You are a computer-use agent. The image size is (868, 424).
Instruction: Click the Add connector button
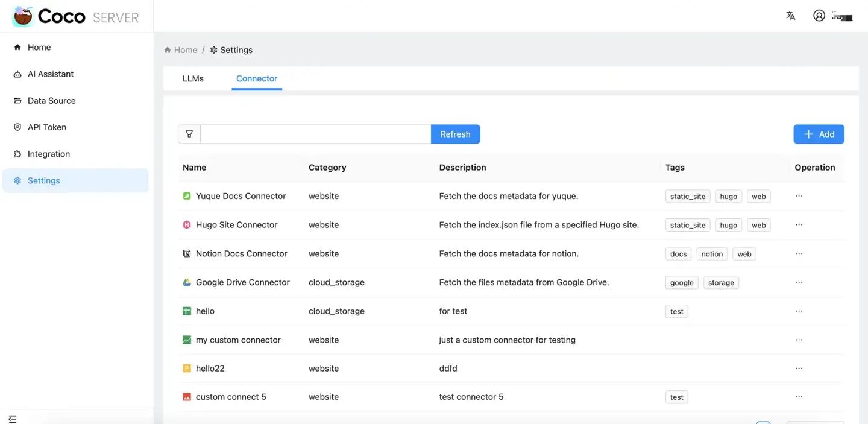819,134
